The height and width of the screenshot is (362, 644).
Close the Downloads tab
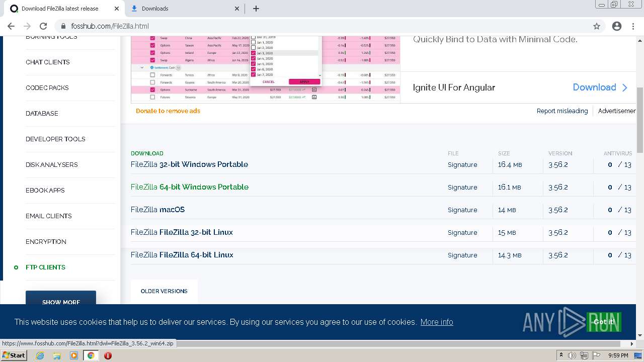(x=237, y=9)
